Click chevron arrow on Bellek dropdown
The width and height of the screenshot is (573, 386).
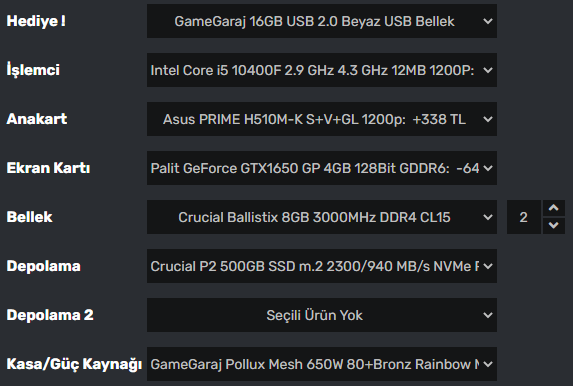487,217
